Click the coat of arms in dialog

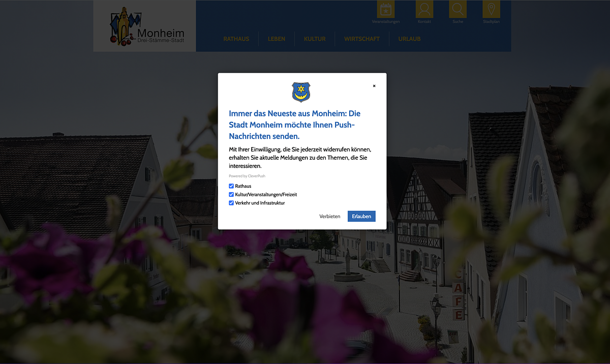pos(301,92)
